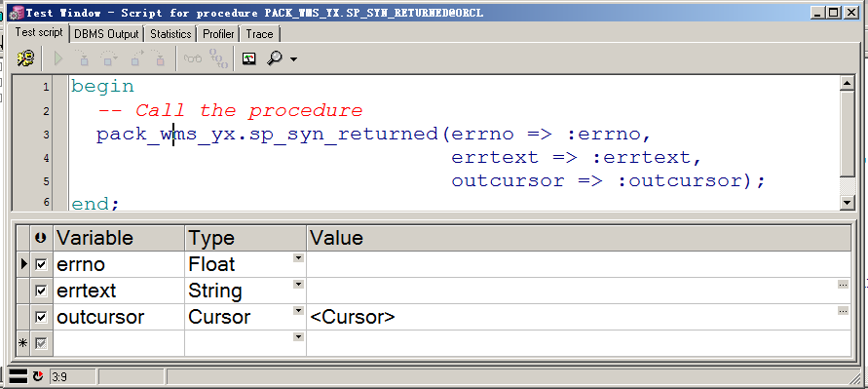Open the Statistics tab
Image resolution: width=868 pixels, height=389 pixels.
click(x=170, y=34)
